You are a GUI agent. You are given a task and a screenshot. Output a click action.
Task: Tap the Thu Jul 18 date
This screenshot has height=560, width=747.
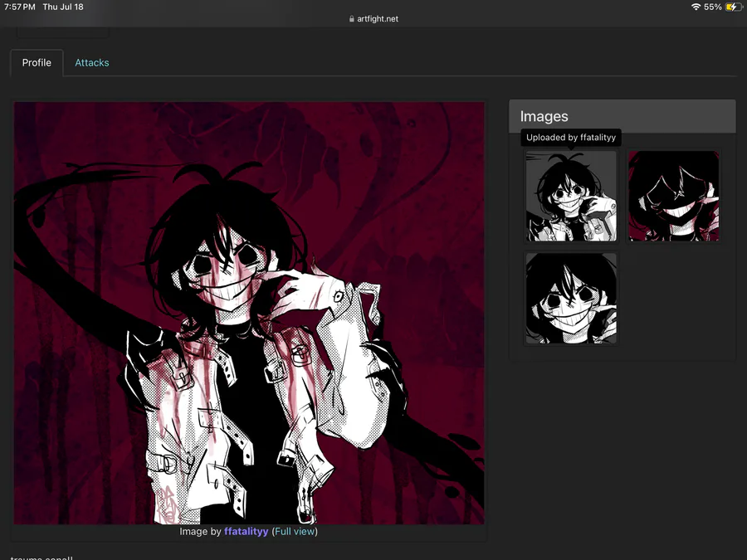63,7
